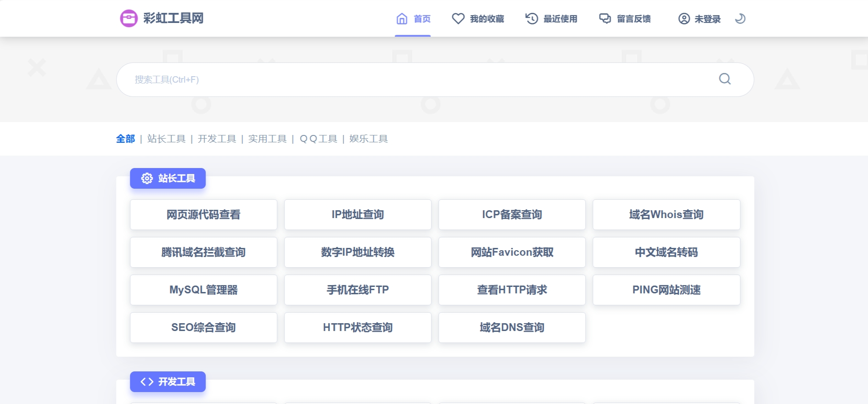The height and width of the screenshot is (404, 868).
Task: Open the 网站Favicon获取 tool
Action: click(512, 252)
